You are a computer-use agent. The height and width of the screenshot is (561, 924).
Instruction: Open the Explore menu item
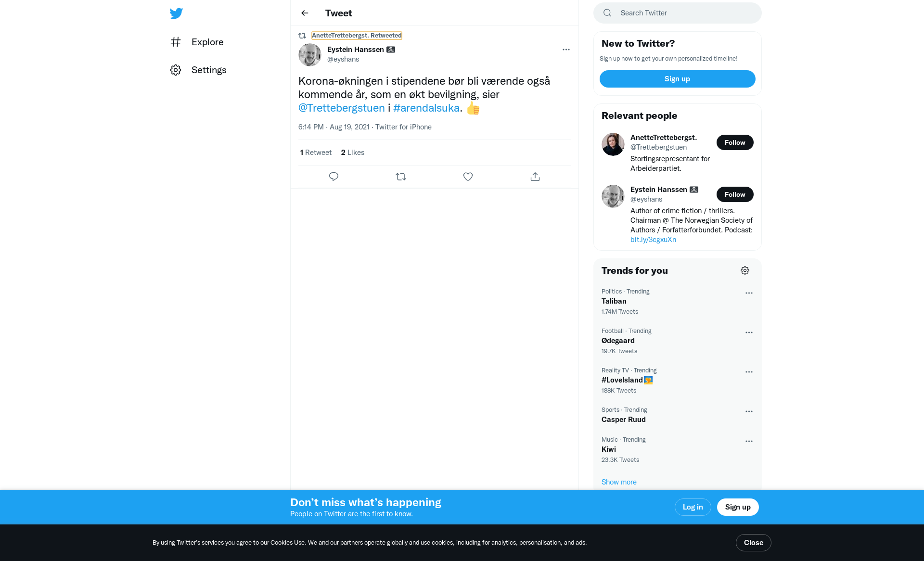197,42
